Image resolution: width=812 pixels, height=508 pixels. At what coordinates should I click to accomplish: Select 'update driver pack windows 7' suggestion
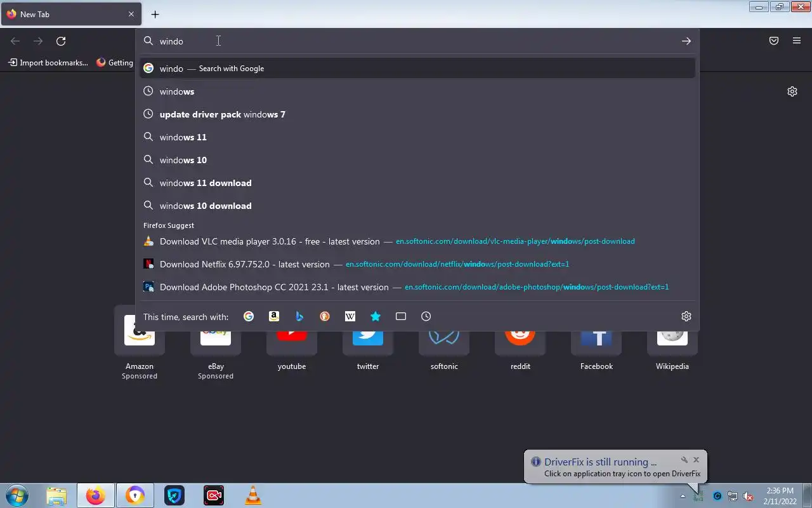click(x=417, y=114)
